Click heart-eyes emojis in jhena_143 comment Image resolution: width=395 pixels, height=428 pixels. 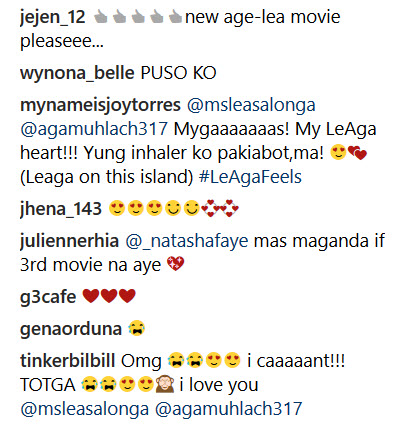click(135, 209)
